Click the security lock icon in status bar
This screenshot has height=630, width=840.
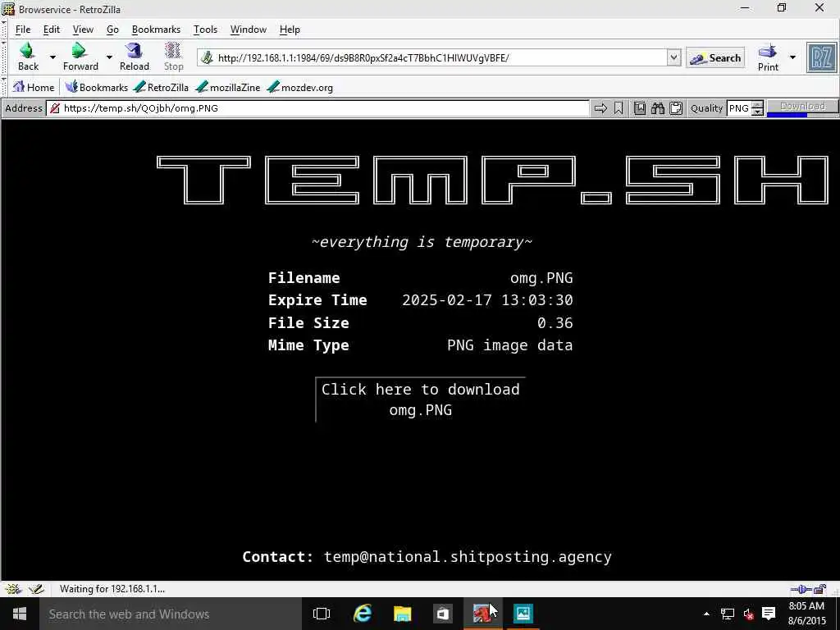point(819,590)
